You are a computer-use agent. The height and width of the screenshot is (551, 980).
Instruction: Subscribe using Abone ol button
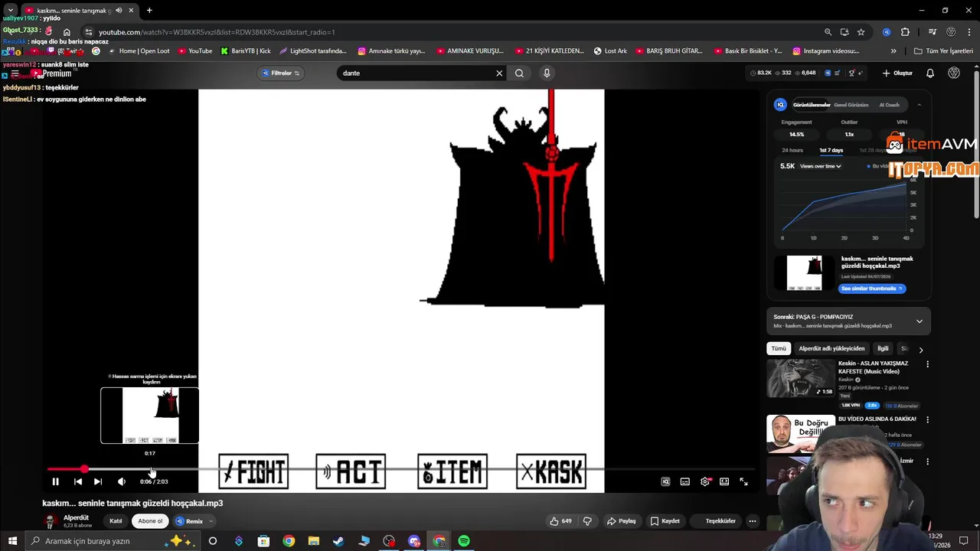tap(150, 521)
